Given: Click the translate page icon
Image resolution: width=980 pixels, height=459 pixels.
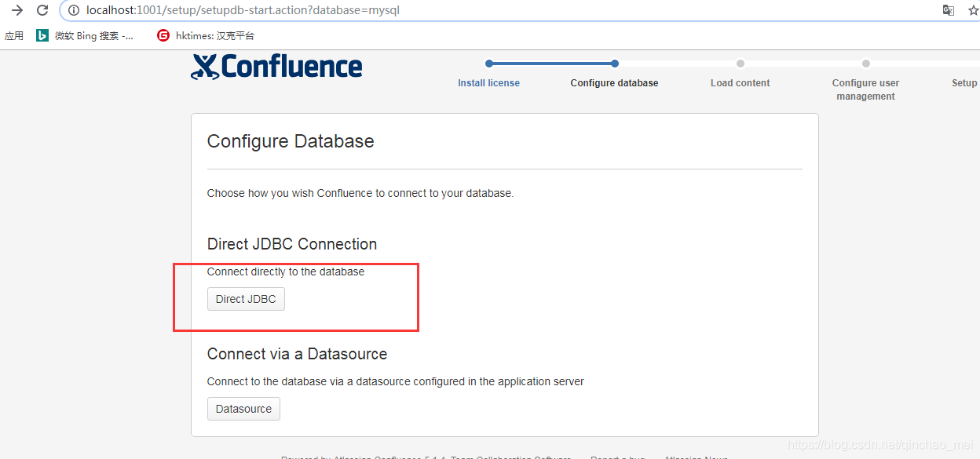Looking at the screenshot, I should [x=949, y=10].
